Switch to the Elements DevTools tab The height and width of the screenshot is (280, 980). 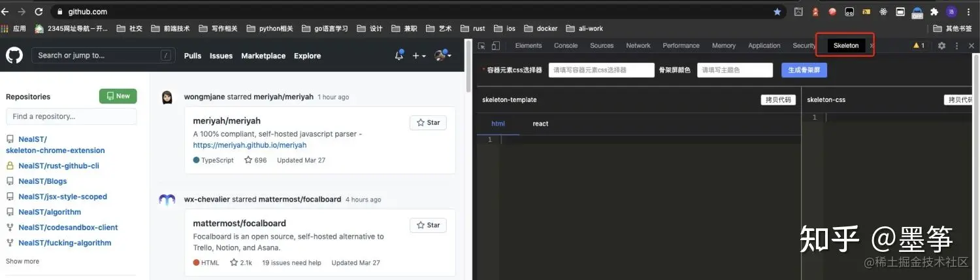click(x=529, y=46)
